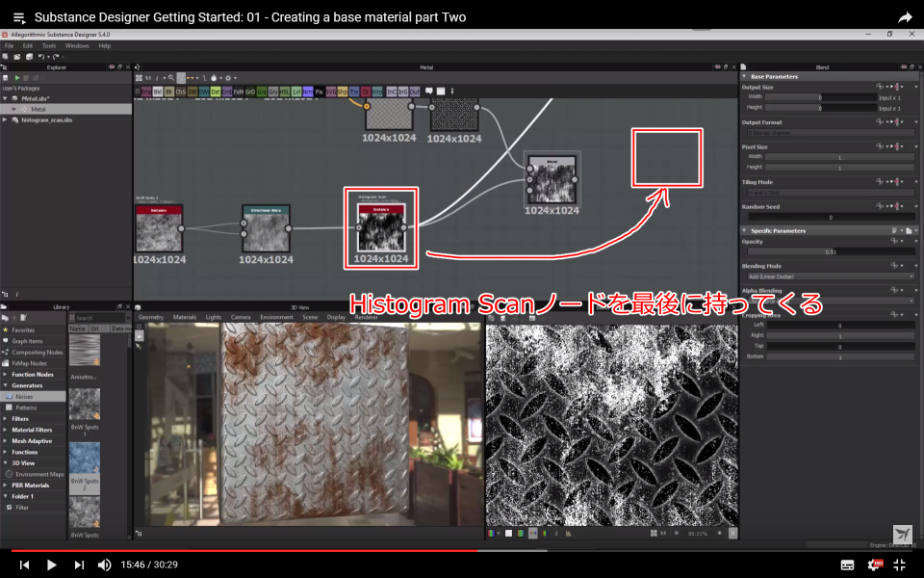924x578 pixels.
Task: Open Blending Mode dropdown Add (Linear Dodge)
Action: pos(831,276)
